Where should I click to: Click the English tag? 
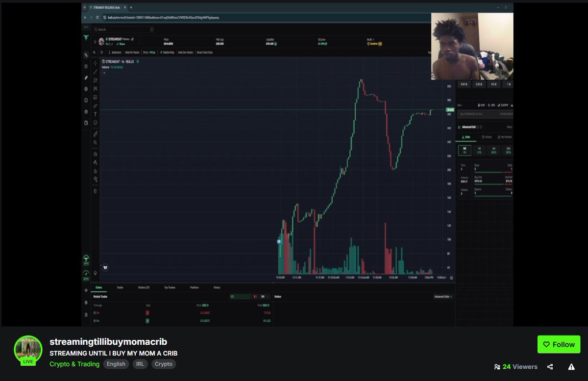click(x=116, y=364)
